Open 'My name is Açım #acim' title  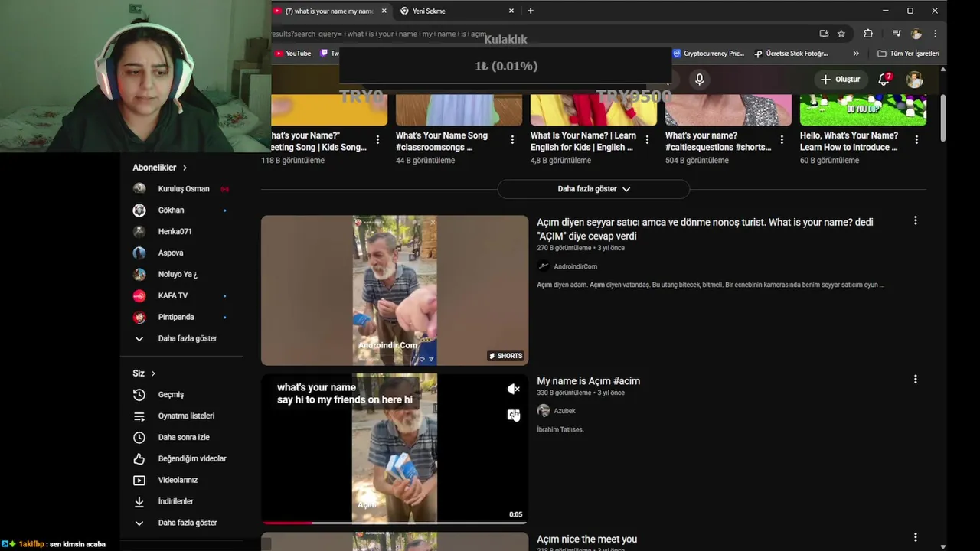pos(588,381)
